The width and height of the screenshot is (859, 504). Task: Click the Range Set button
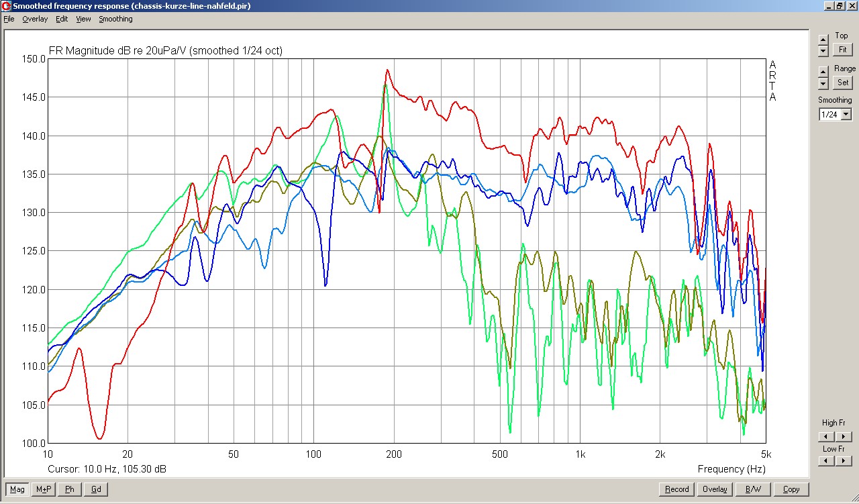842,83
